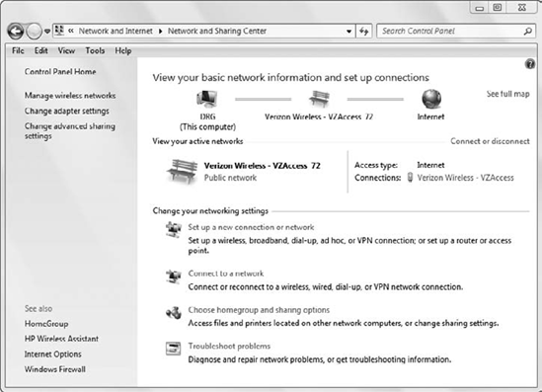Open Windows Firewall link
Viewport: 542px width, 392px height.
(55, 369)
